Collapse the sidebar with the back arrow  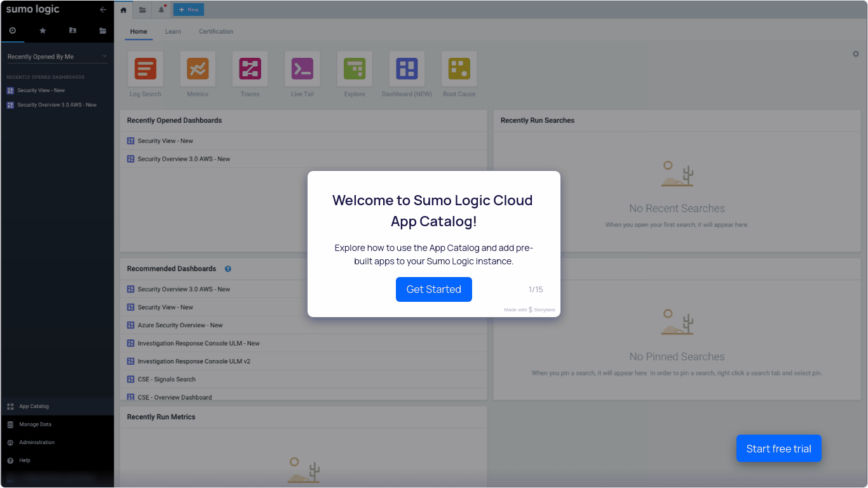point(103,10)
